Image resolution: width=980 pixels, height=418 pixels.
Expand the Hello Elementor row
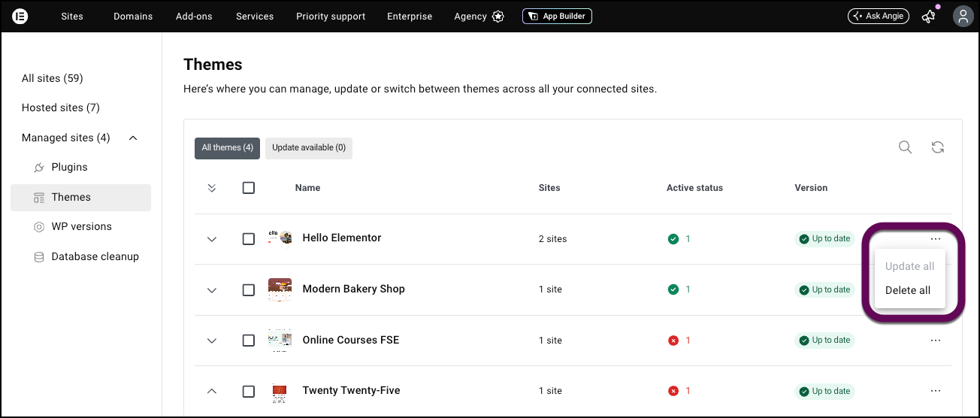[212, 239]
